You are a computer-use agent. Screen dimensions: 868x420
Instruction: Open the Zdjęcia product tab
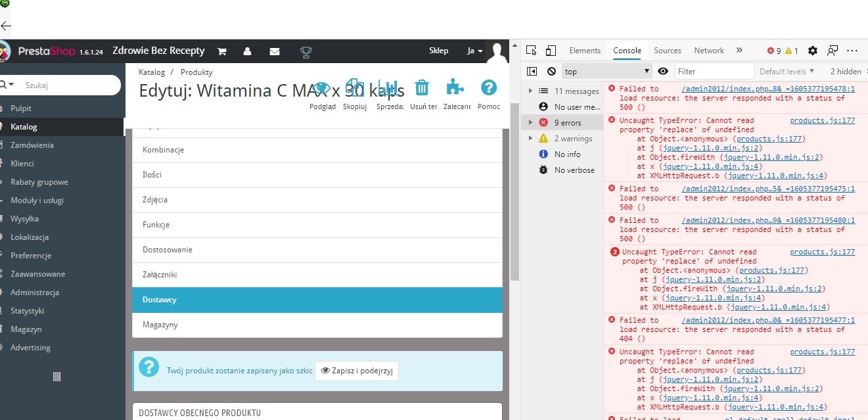click(x=317, y=200)
